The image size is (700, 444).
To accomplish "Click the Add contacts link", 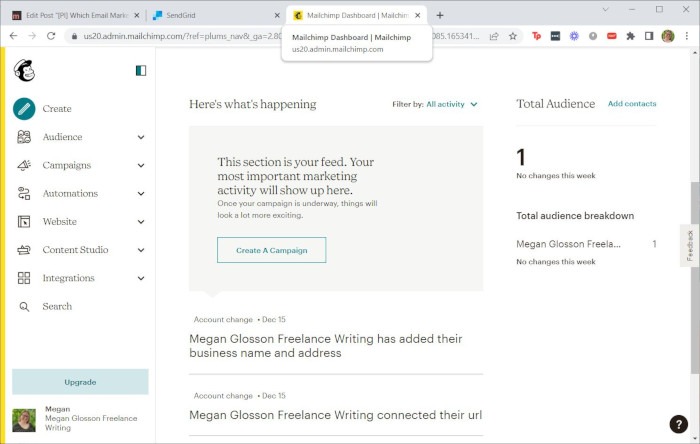I will coord(632,104).
